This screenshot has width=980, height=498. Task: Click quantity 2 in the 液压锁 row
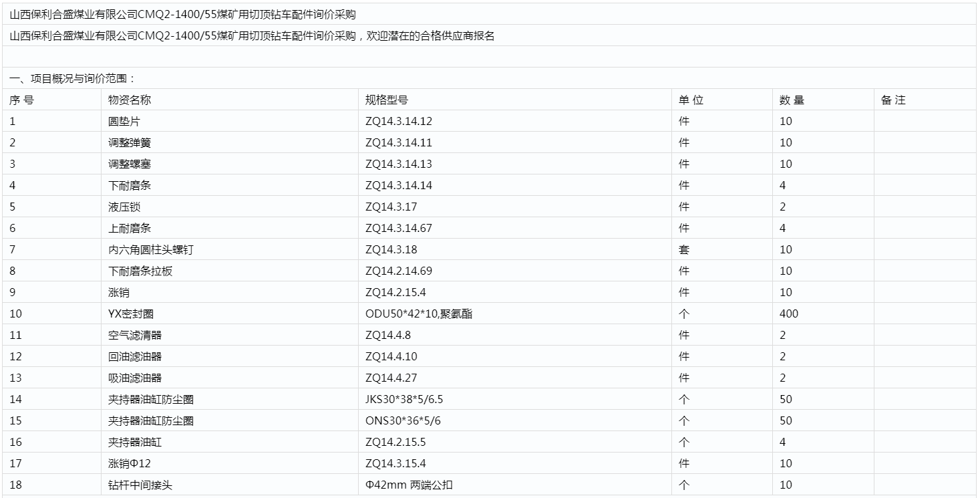tap(783, 207)
